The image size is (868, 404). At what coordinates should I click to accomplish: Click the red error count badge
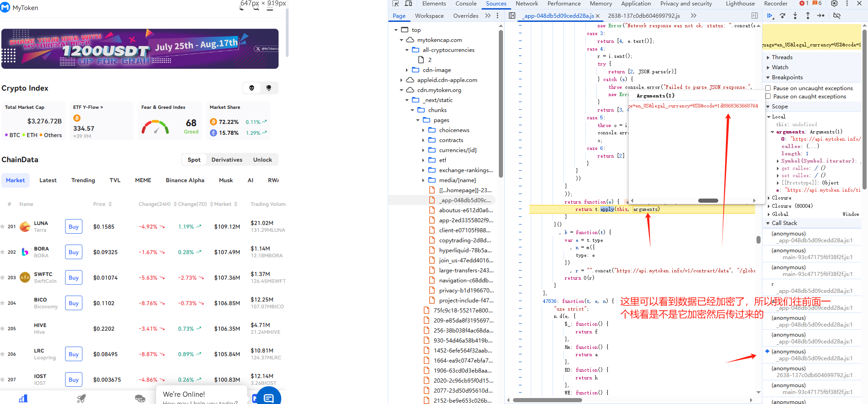pos(804,3)
